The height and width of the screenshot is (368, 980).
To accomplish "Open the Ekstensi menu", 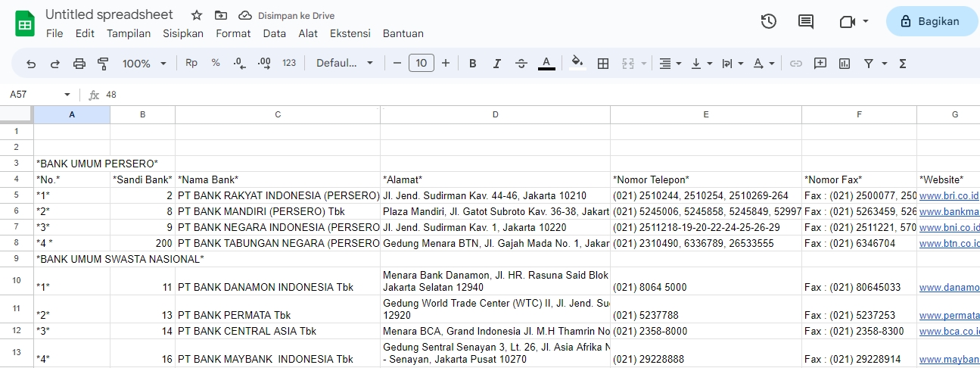I will (x=350, y=33).
